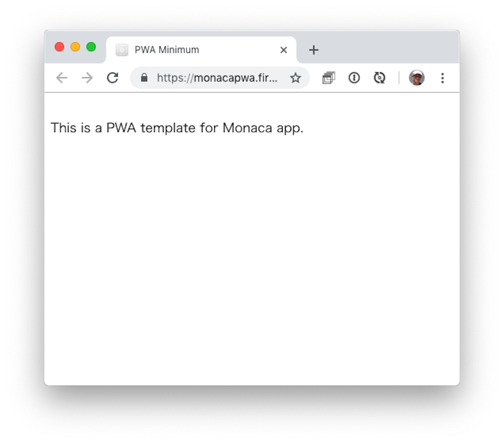This screenshot has height=444, width=504.
Task: Close window with the red button
Action: [59, 47]
